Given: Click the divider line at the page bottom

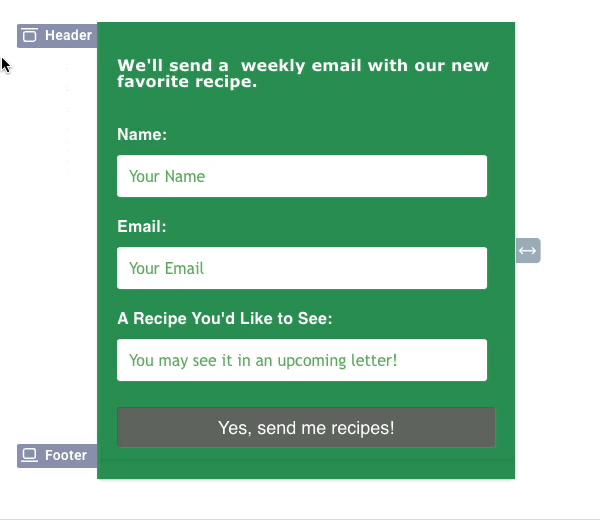Looking at the screenshot, I should click(300, 519).
